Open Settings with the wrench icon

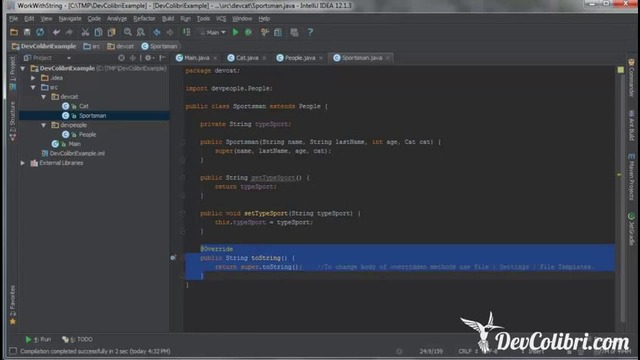click(x=264, y=32)
